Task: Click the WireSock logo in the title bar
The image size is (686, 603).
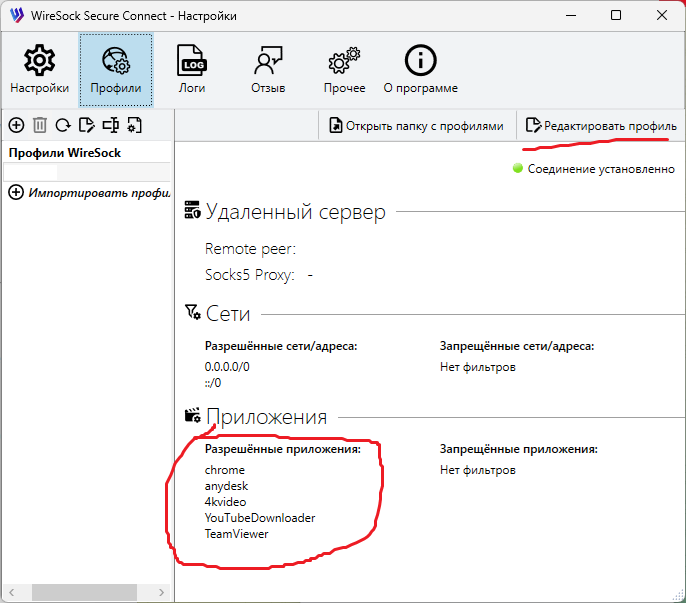Action: coord(17,15)
